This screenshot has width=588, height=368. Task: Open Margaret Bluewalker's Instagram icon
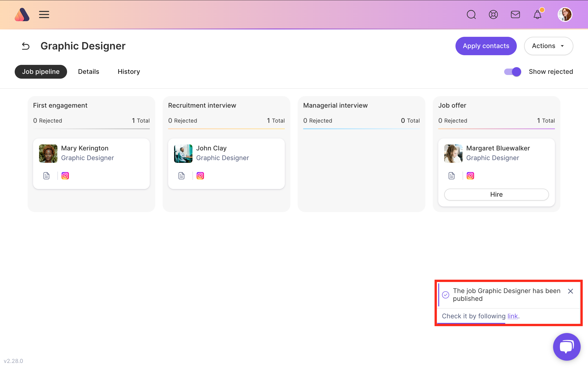point(470,176)
